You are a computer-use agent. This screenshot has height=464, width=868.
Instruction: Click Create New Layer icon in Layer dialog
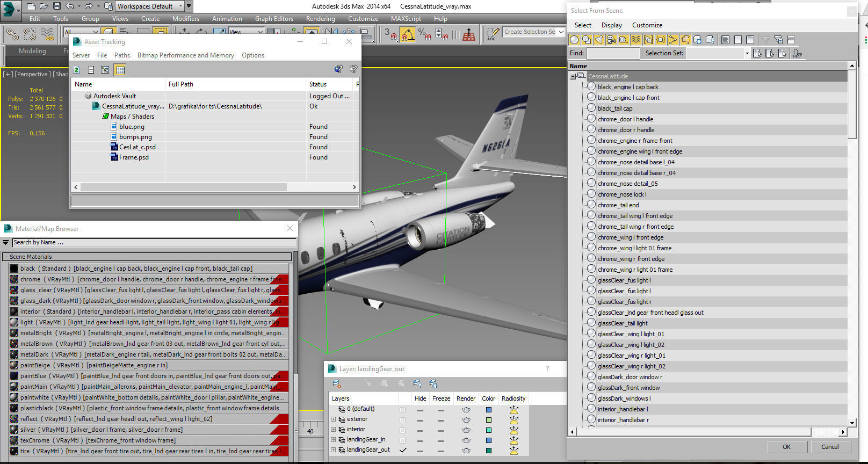[337, 384]
